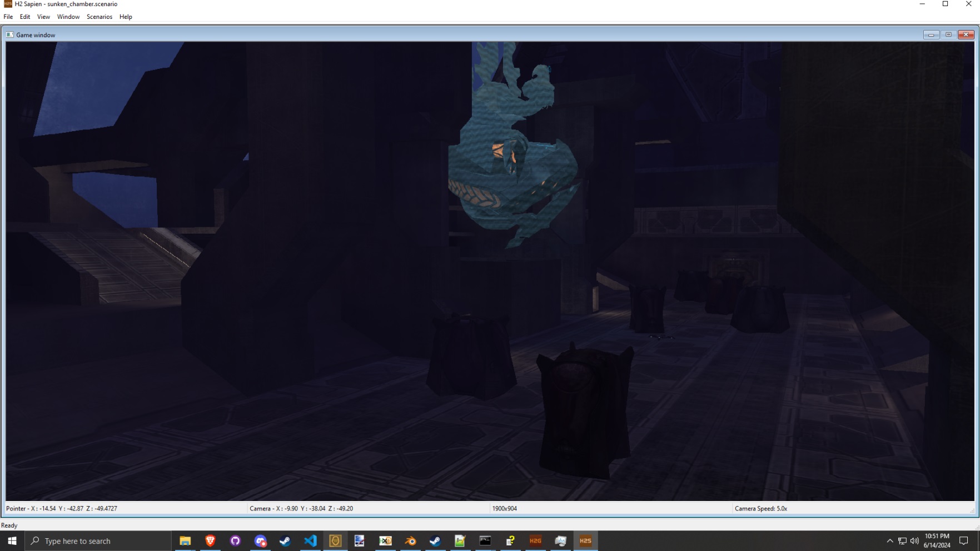Click the Help menu
The width and height of the screenshot is (980, 551).
(126, 17)
